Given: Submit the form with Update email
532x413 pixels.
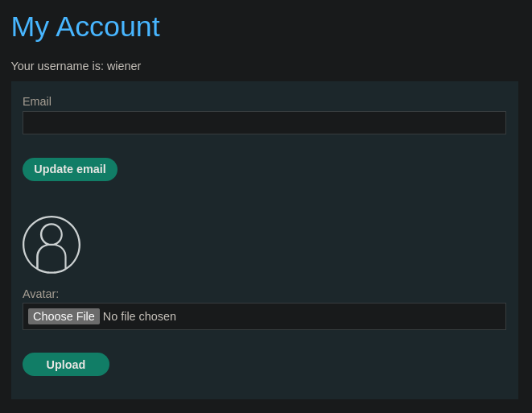Looking at the screenshot, I should tap(70, 169).
